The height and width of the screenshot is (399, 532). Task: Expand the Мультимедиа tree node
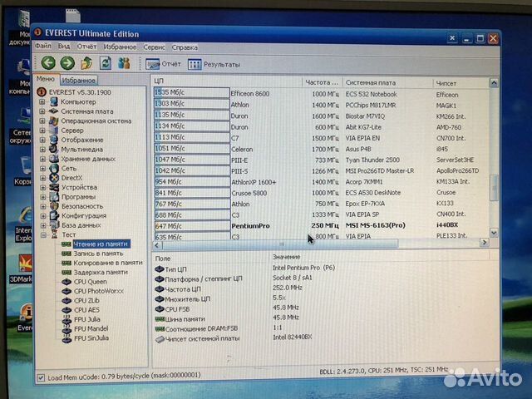42,150
